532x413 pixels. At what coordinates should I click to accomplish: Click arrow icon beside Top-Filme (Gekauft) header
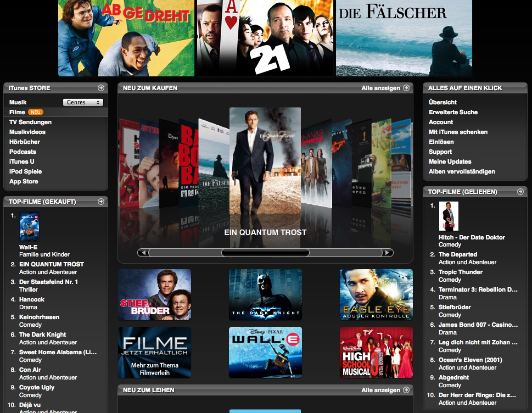point(101,202)
